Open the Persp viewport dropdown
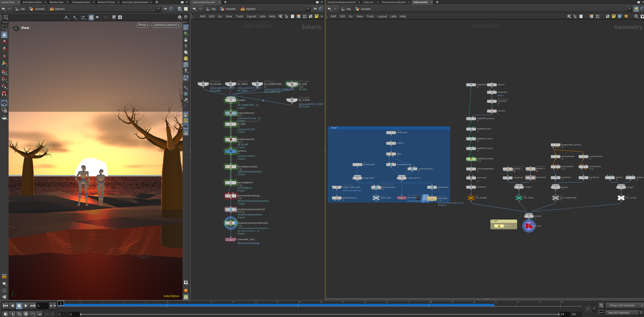 point(143,25)
